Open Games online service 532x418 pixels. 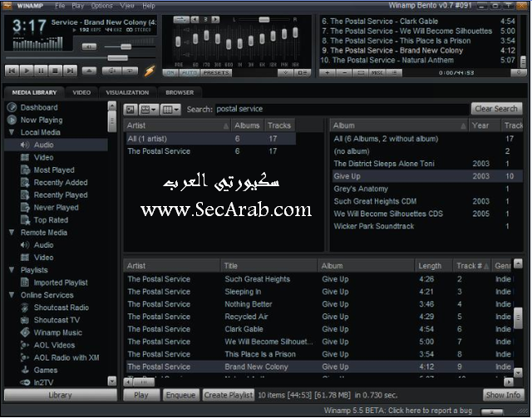(x=46, y=370)
